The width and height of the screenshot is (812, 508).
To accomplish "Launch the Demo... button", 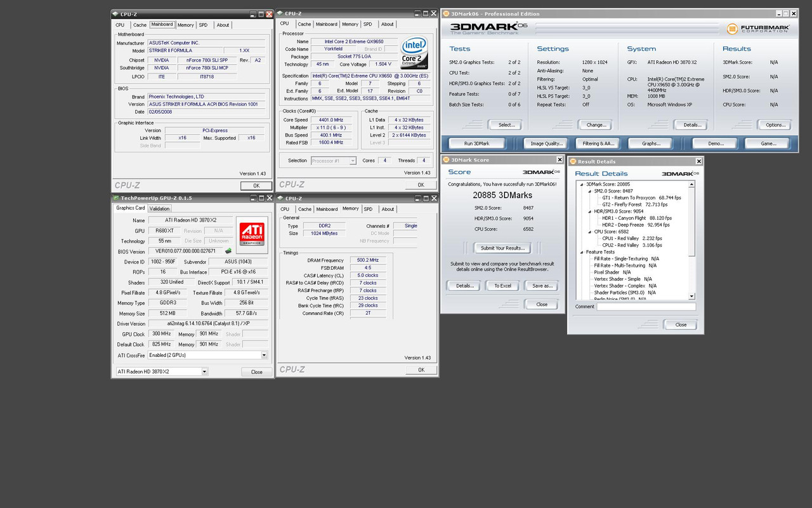I will [x=716, y=144].
